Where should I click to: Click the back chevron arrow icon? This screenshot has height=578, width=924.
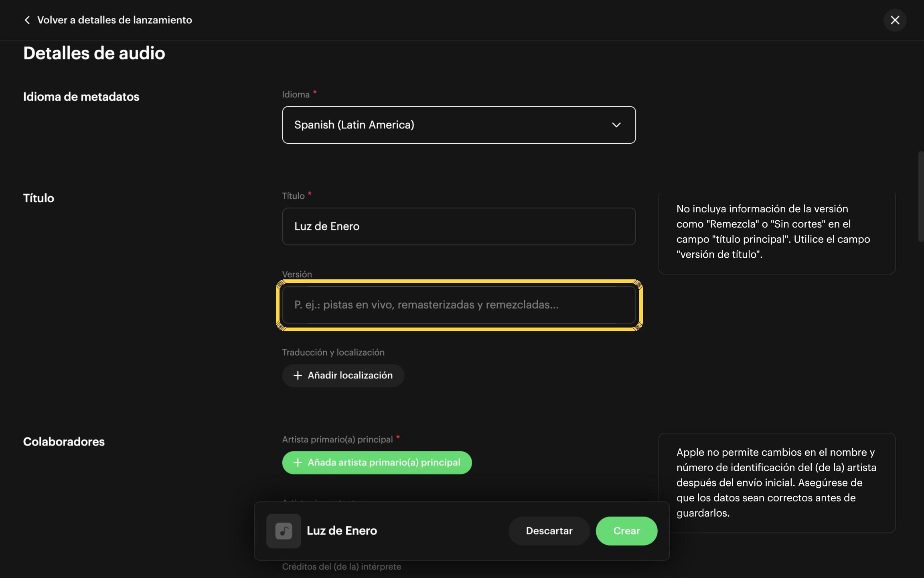[27, 20]
